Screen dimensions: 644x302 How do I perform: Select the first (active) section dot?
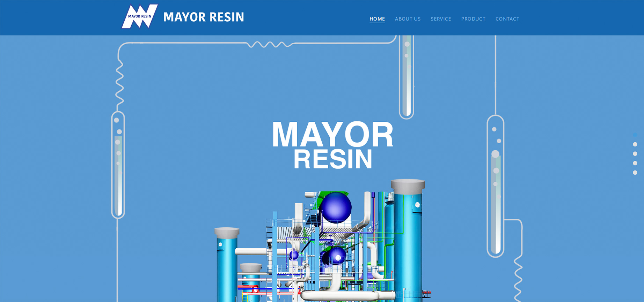point(635,135)
